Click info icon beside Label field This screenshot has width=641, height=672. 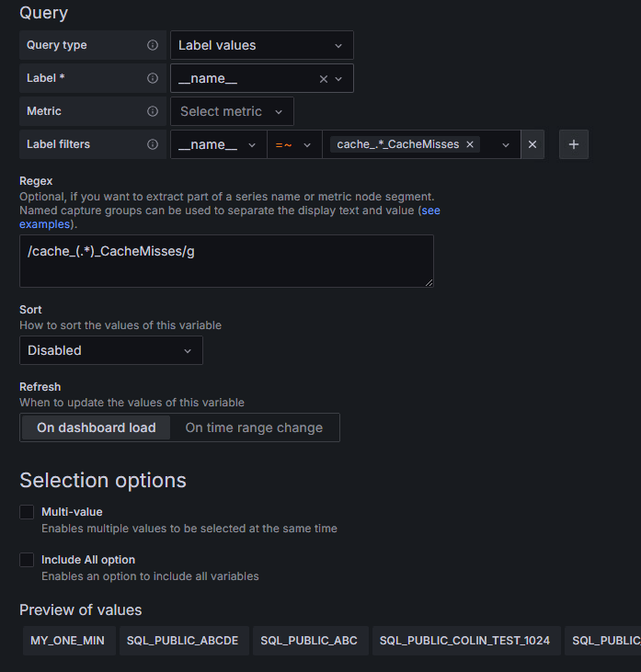point(153,78)
